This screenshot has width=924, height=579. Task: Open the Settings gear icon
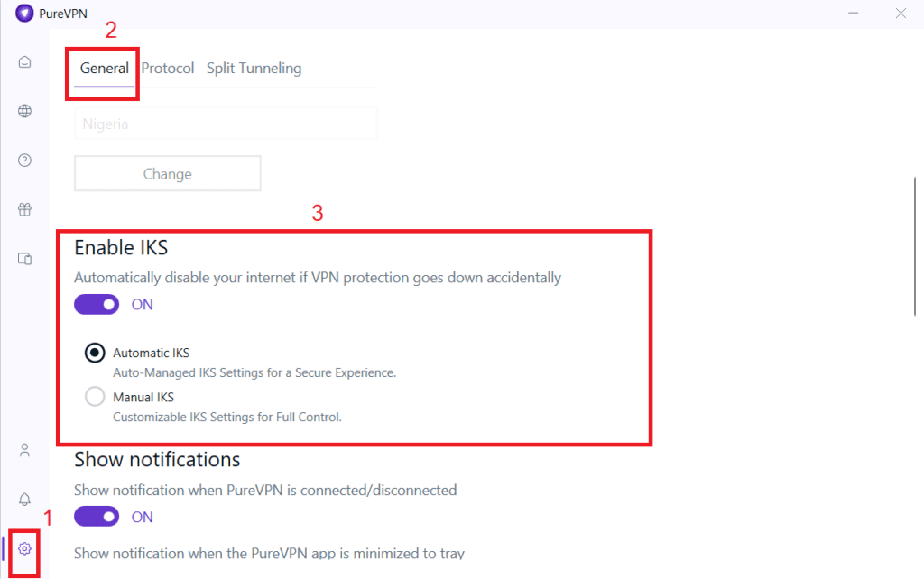(24, 549)
